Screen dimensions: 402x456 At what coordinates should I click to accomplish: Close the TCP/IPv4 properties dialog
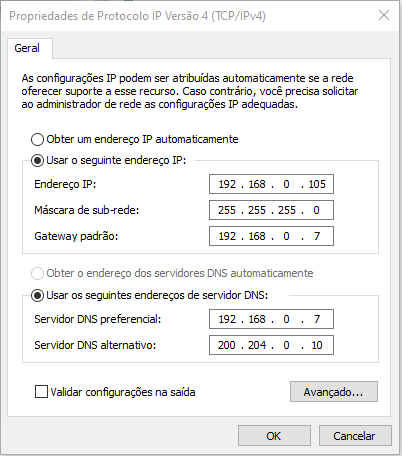pyautogui.click(x=384, y=15)
